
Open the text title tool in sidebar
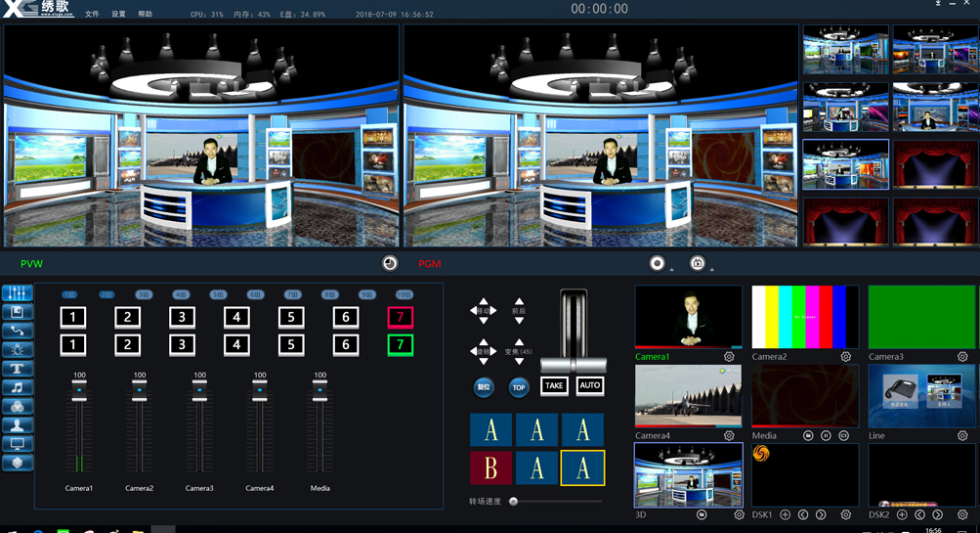point(18,369)
